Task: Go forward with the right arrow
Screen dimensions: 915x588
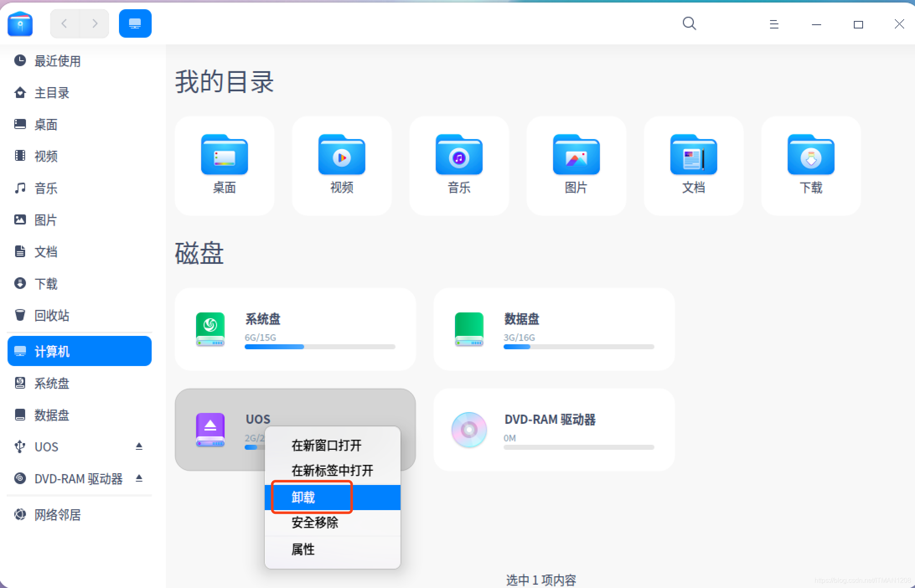Action: [x=95, y=23]
